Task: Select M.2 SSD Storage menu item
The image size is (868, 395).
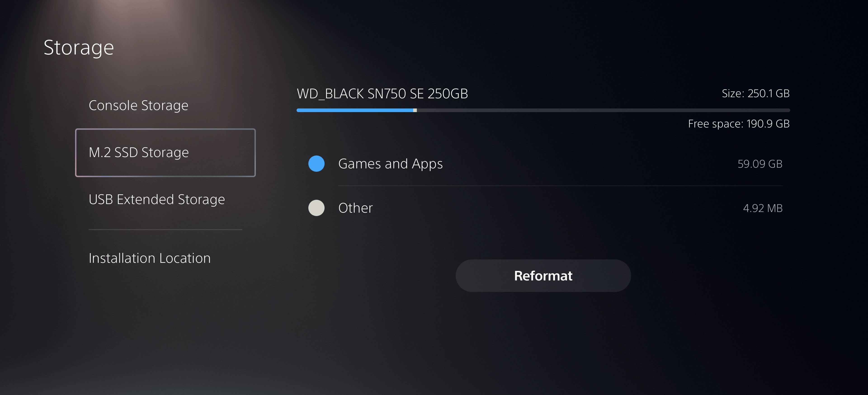Action: pyautogui.click(x=165, y=153)
